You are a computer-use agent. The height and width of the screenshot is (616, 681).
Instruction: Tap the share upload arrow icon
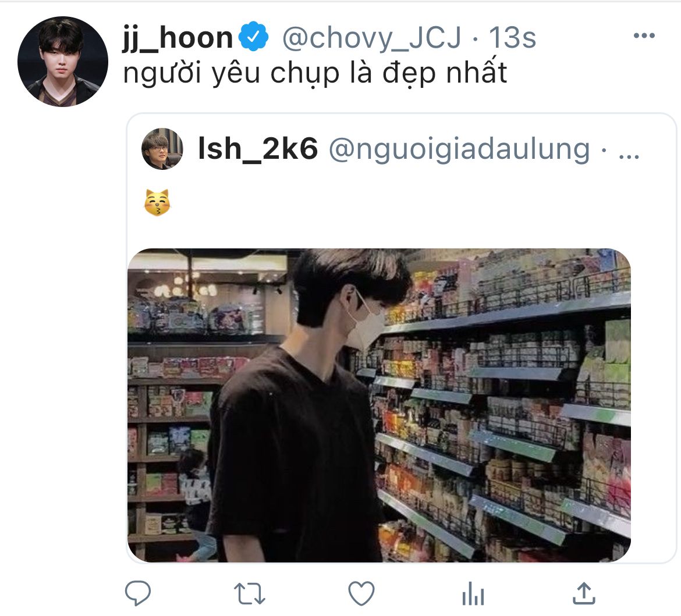(584, 593)
